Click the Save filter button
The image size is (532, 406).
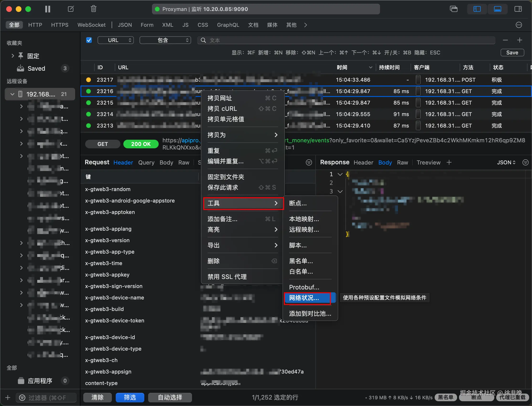pyautogui.click(x=512, y=53)
